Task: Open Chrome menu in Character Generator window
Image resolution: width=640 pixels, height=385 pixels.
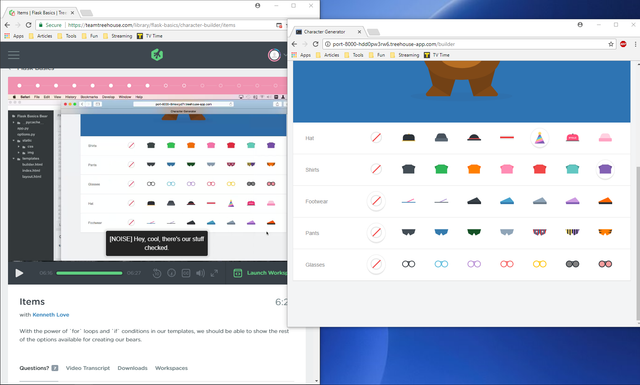Action: click(635, 44)
